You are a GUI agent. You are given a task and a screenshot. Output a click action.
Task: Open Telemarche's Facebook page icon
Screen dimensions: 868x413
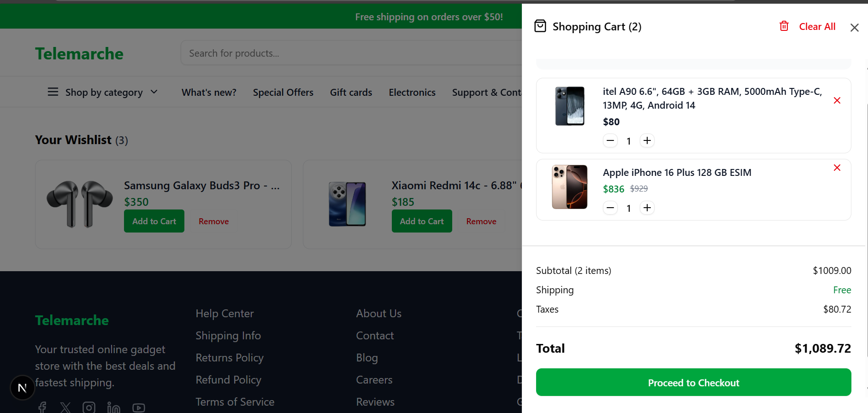[x=41, y=407]
